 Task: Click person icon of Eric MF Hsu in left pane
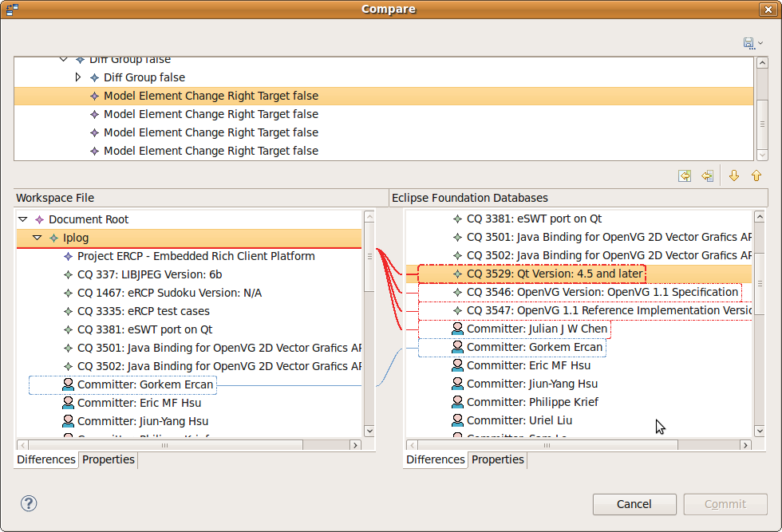point(68,403)
